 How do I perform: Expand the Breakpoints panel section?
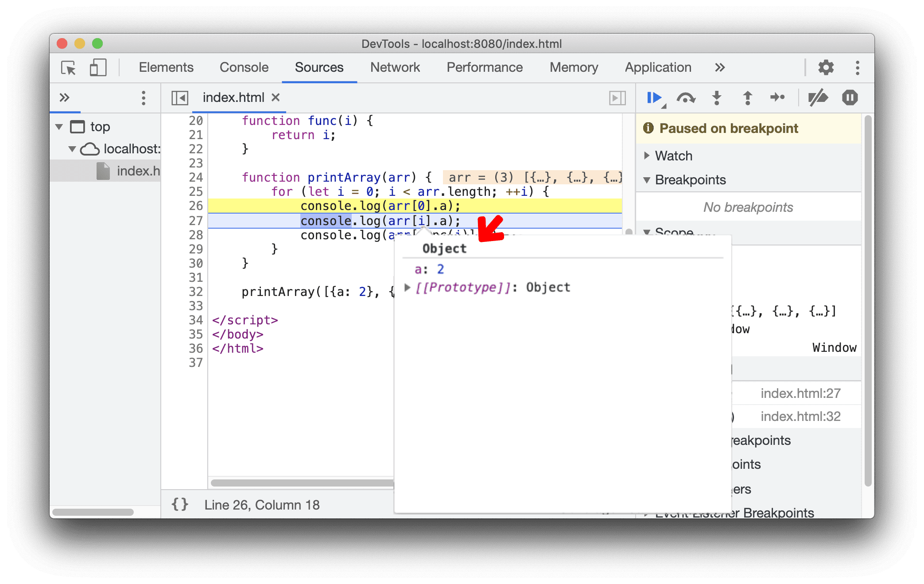645,180
